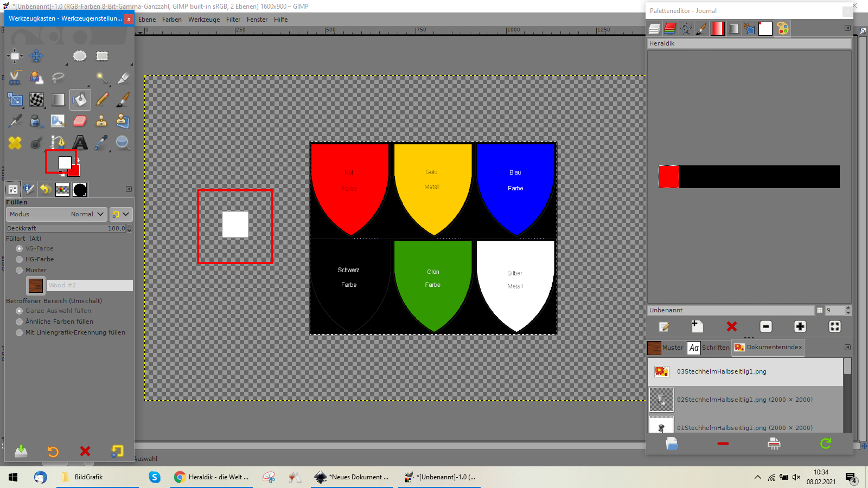Select the Paintbrush tool
Viewport: 868px width, 488px height.
tap(123, 99)
